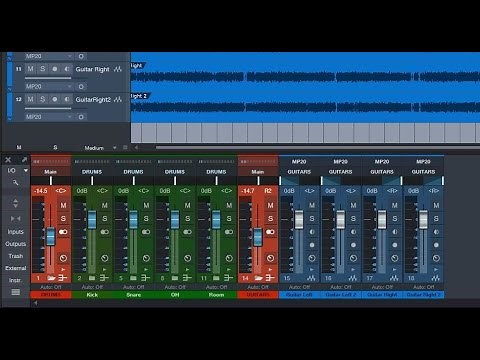This screenshot has height=360, width=480.
Task: Expand the Room channel small arrow
Action: (x=229, y=269)
